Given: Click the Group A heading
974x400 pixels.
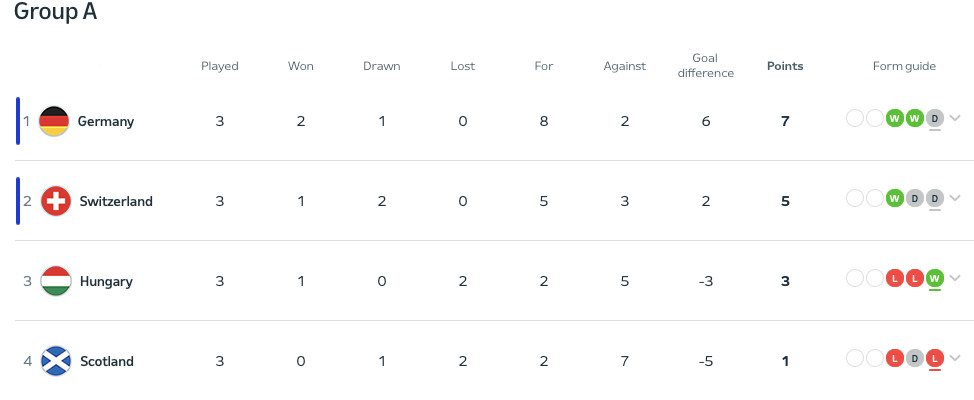Looking at the screenshot, I should click(55, 13).
